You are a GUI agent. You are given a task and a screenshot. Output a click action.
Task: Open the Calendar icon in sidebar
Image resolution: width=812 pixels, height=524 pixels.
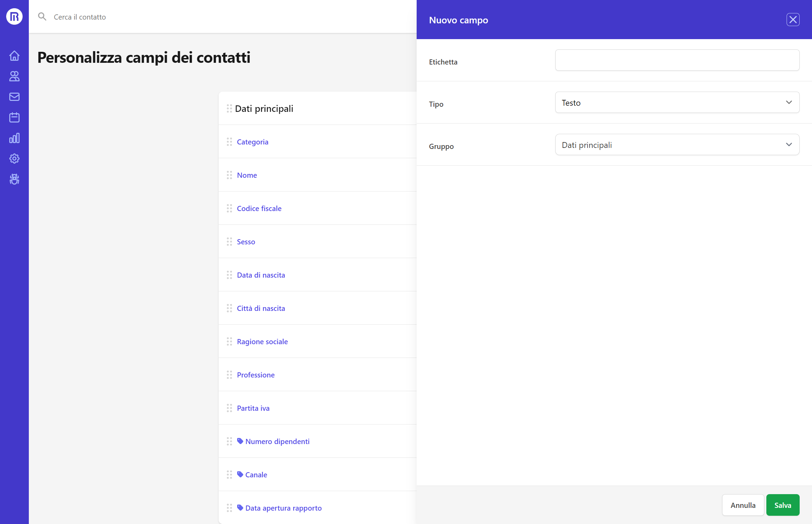click(x=14, y=117)
